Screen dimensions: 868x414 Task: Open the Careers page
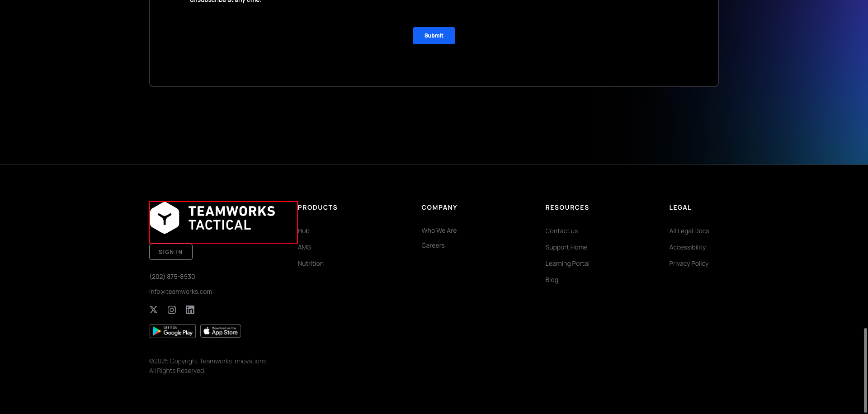(433, 245)
